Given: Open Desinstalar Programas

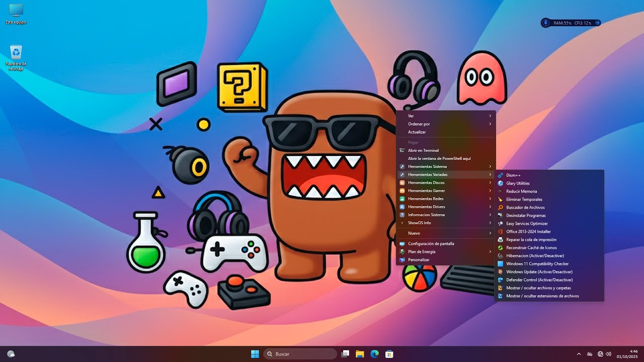Looking at the screenshot, I should (x=549, y=215).
